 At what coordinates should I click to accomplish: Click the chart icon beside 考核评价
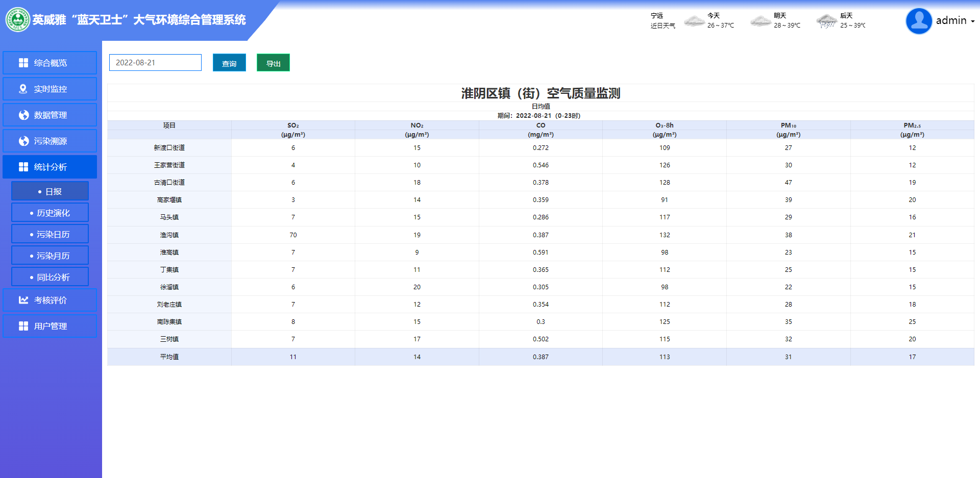point(23,300)
